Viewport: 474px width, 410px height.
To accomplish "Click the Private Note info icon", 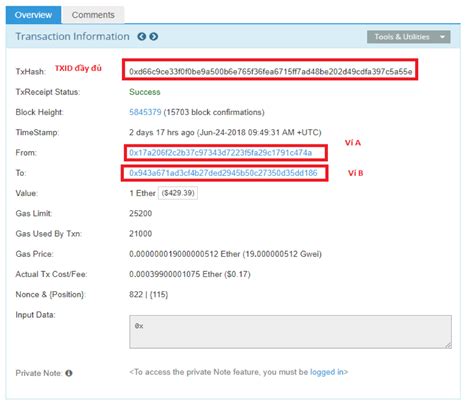I will tap(69, 373).
